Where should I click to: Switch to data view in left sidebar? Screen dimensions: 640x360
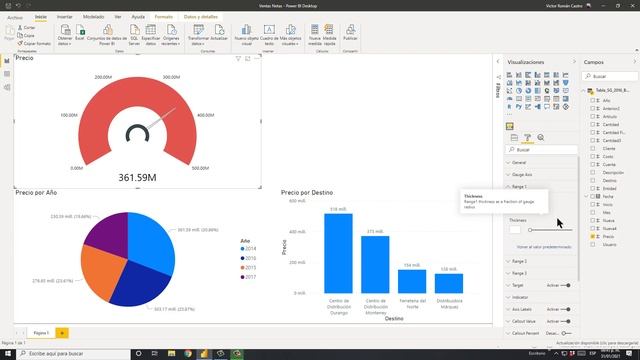point(7,74)
